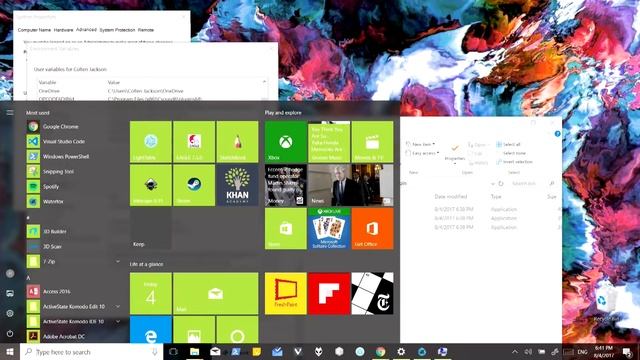Open the Movies & TV tile
The height and width of the screenshot is (360, 640).
pos(372,142)
